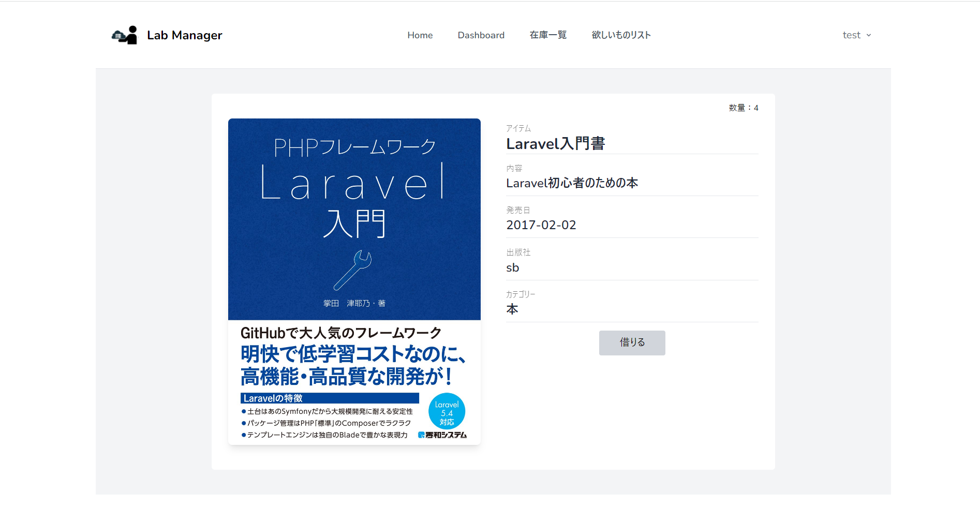
Task: Click the カテゴリー field label
Action: pos(521,294)
